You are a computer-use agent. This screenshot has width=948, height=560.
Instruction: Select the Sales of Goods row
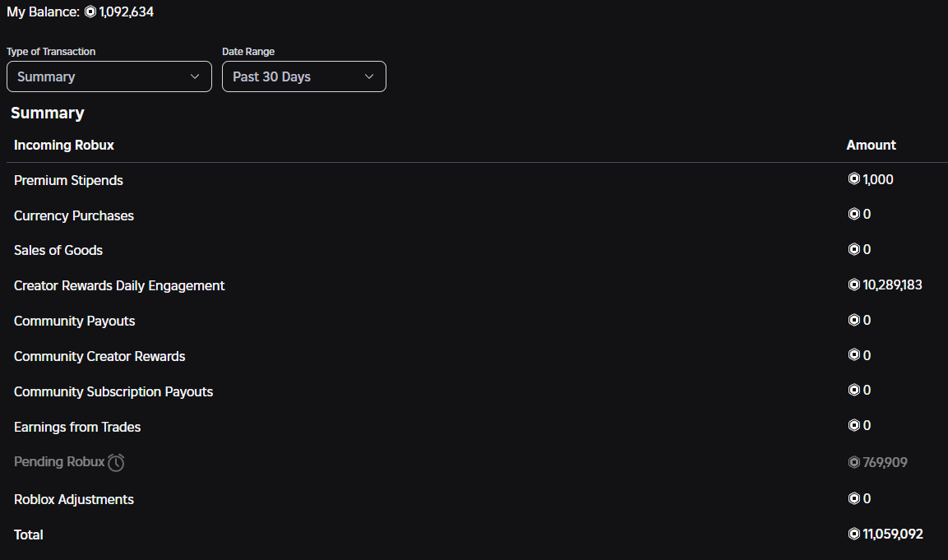pyautogui.click(x=58, y=250)
